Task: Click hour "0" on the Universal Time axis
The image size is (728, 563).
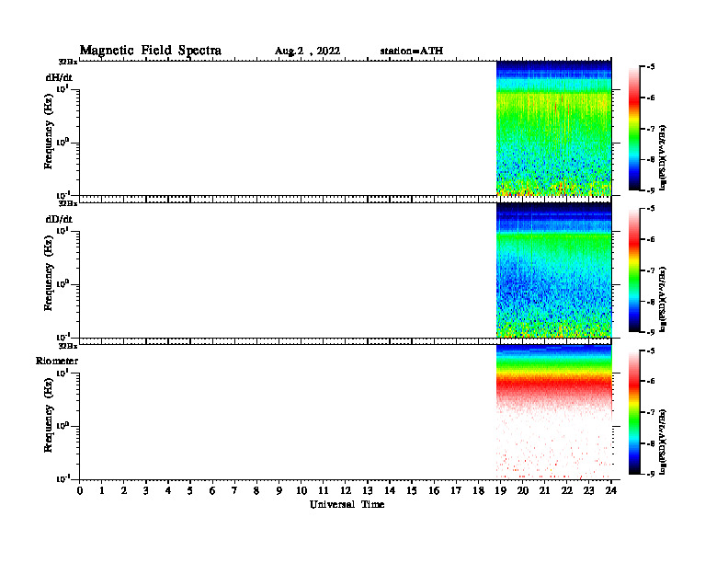Action: [80, 490]
